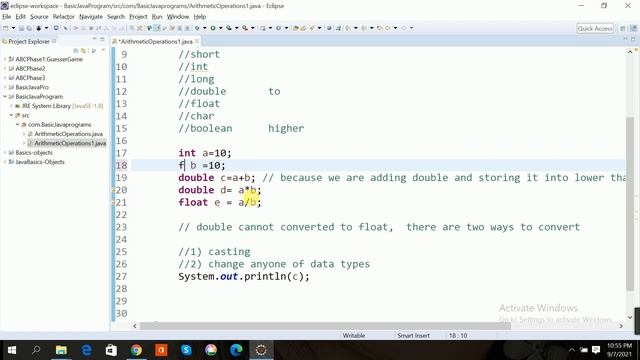The image size is (640, 360).
Task: Select ArithmeticOperations.java in Project Explorer
Action: [x=68, y=134]
